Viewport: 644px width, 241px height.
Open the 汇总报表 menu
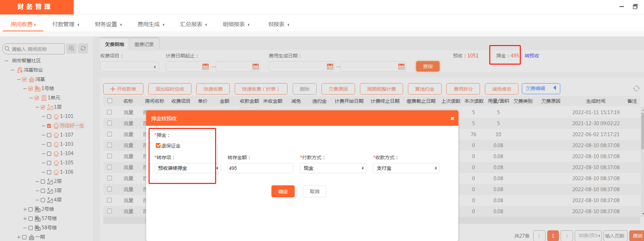pos(193,24)
